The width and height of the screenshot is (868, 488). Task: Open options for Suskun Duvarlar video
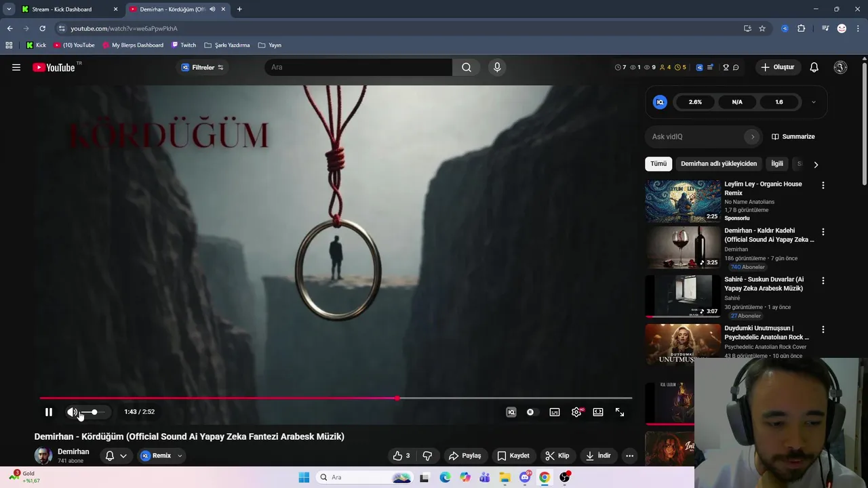[823, 281]
